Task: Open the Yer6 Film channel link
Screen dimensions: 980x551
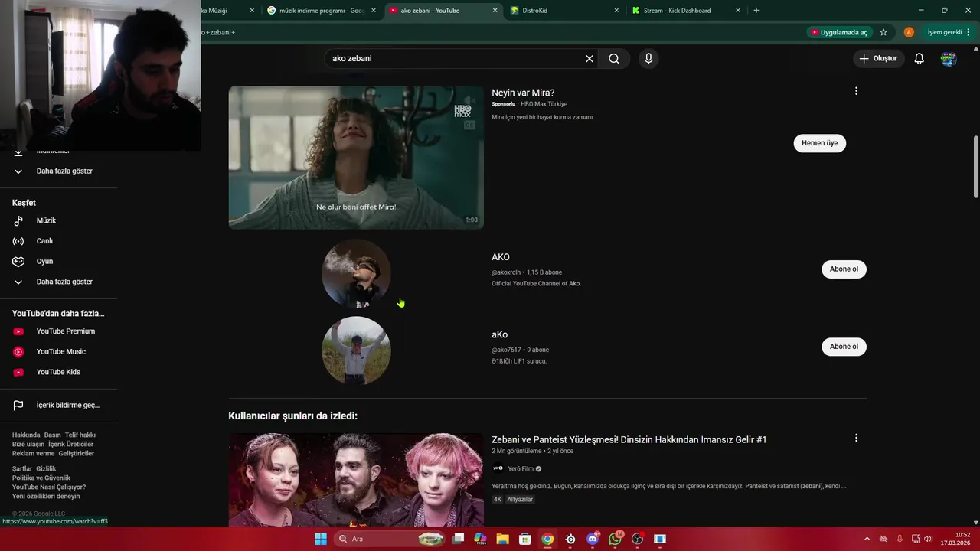Action: 521,468
